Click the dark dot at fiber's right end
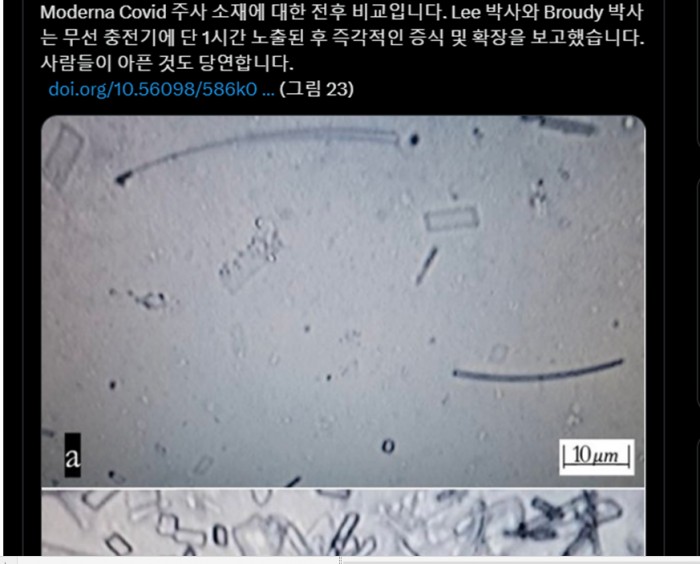 pyautogui.click(x=414, y=140)
